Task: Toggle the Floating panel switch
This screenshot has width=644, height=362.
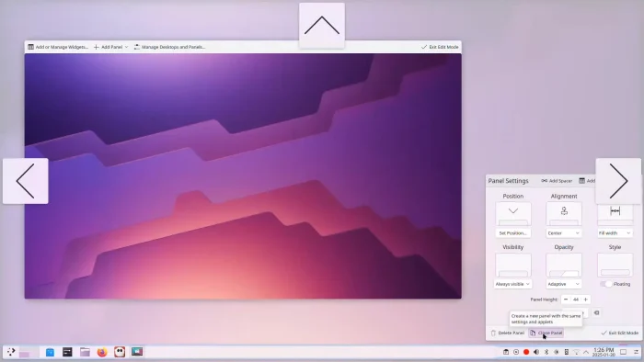Action: click(x=605, y=284)
